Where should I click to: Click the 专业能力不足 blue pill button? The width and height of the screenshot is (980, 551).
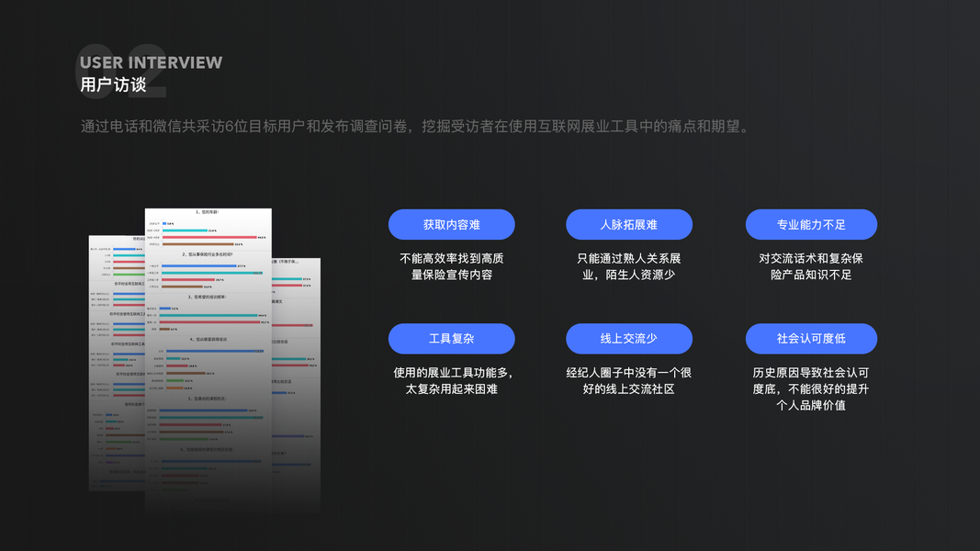pos(811,224)
